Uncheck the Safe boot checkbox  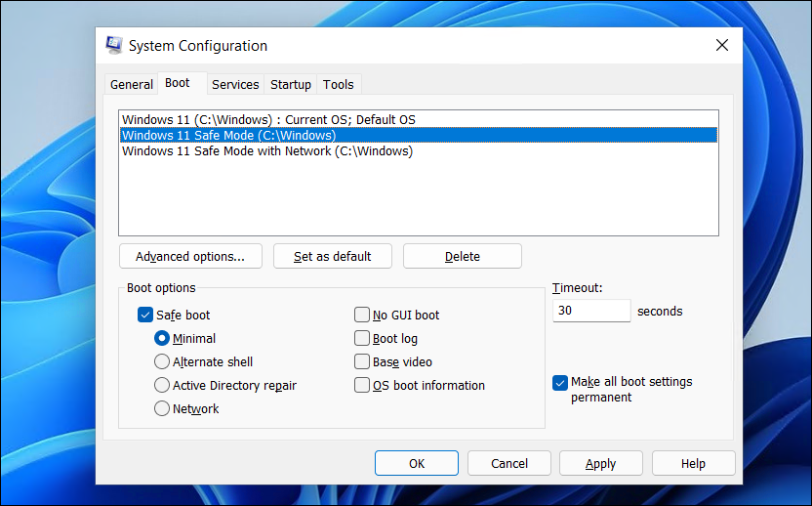pos(145,316)
